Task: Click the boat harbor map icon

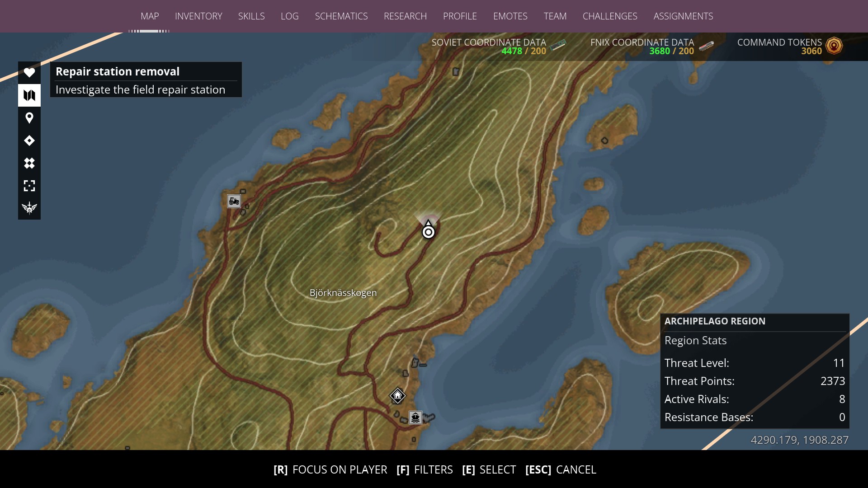Action: (415, 418)
